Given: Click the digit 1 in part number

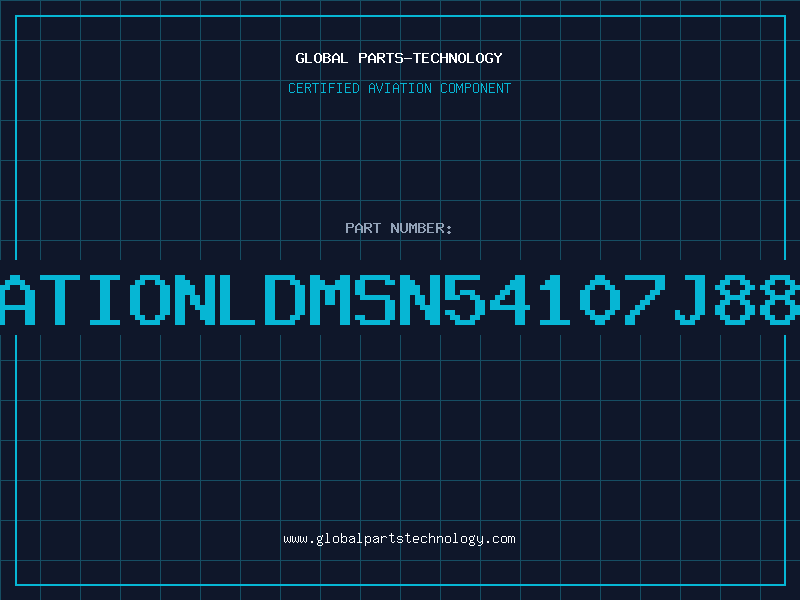Looking at the screenshot, I should coord(555,299).
